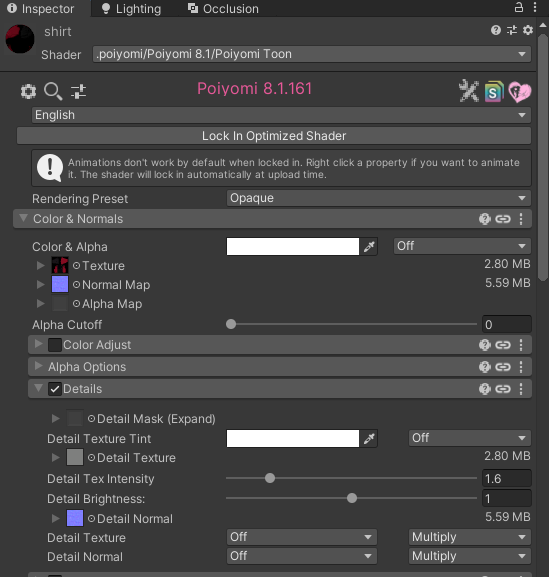Open help for Alpha Options section
The width and height of the screenshot is (549, 577).
point(485,367)
